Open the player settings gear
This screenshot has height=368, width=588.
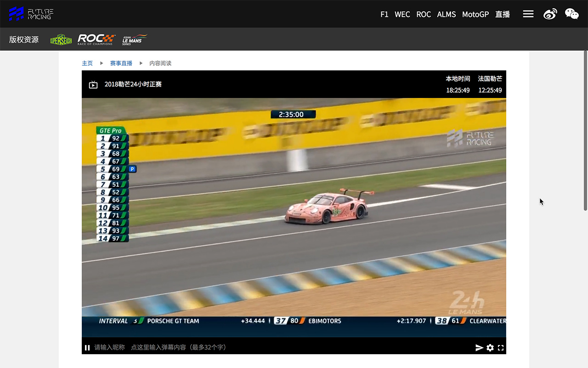(x=490, y=348)
